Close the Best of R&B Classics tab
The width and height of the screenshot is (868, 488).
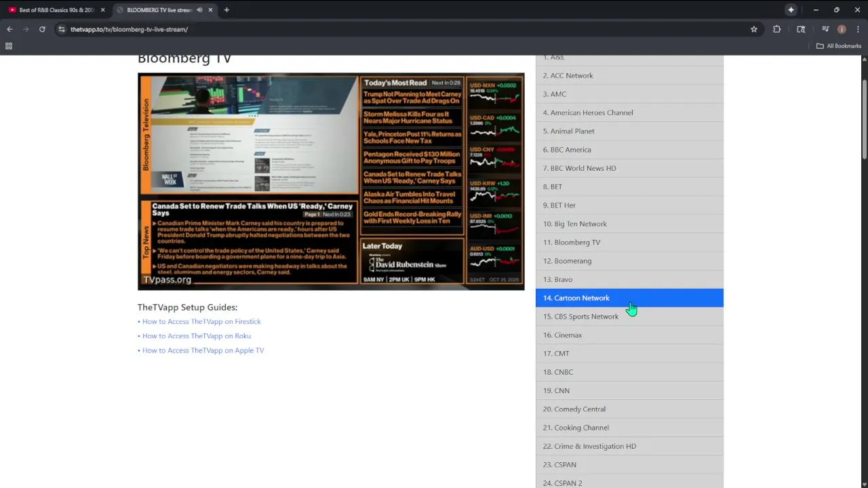coord(103,10)
